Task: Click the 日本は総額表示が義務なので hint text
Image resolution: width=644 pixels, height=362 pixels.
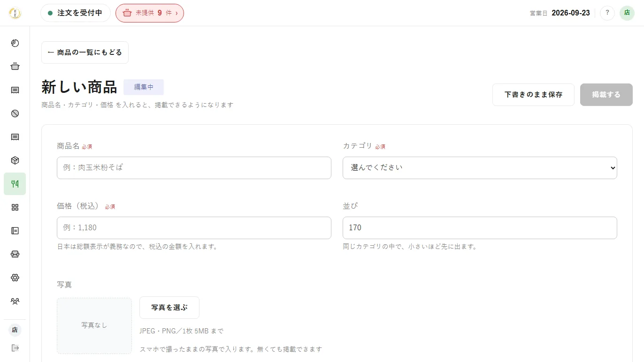Action: [x=137, y=247]
